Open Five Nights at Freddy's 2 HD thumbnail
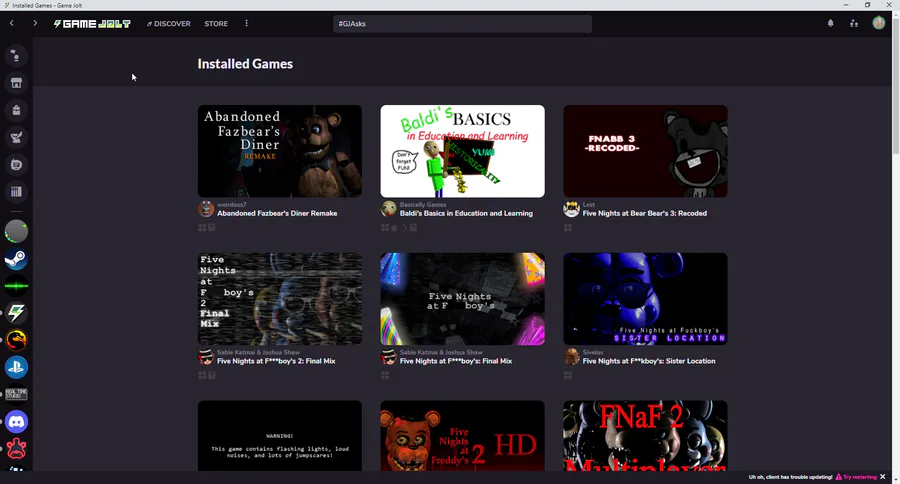This screenshot has width=900, height=484. 462,436
